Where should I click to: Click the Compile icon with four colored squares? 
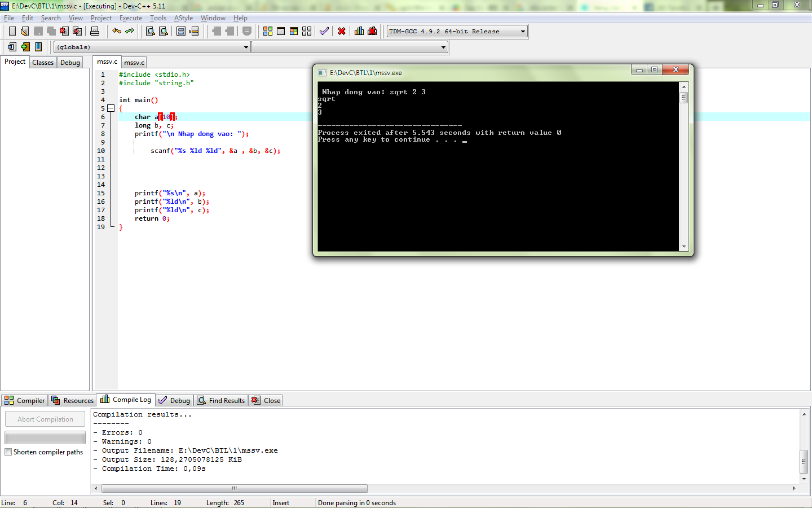(x=268, y=31)
